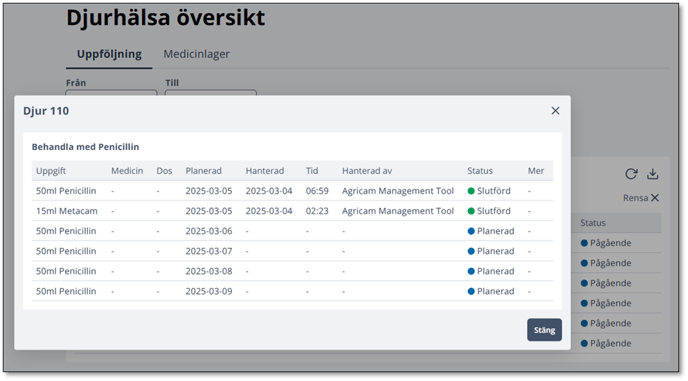Click the Dos column header
The width and height of the screenshot is (688, 381).
point(164,171)
